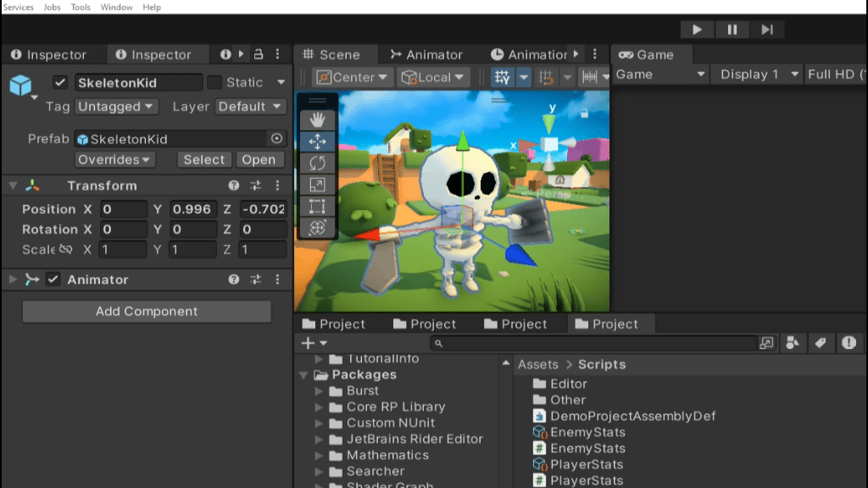Toggle the Inspector lock icon
The height and width of the screenshot is (488, 868).
click(x=259, y=54)
